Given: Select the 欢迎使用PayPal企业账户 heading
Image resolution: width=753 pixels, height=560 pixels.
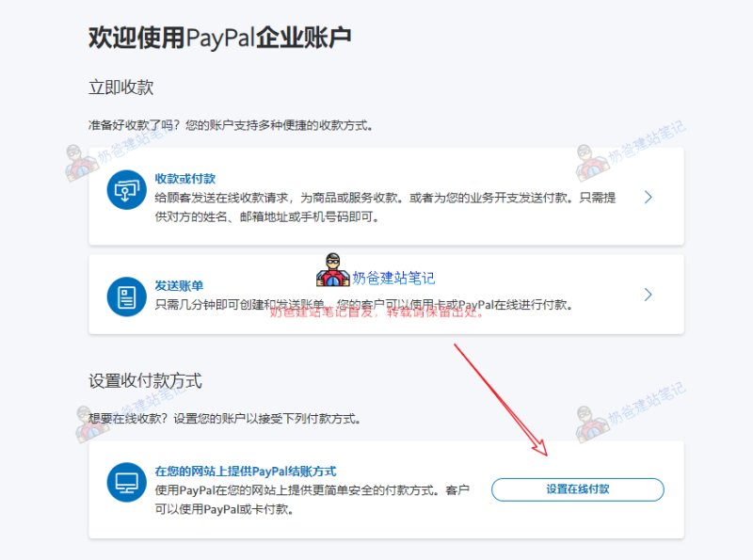Looking at the screenshot, I should pos(220,38).
